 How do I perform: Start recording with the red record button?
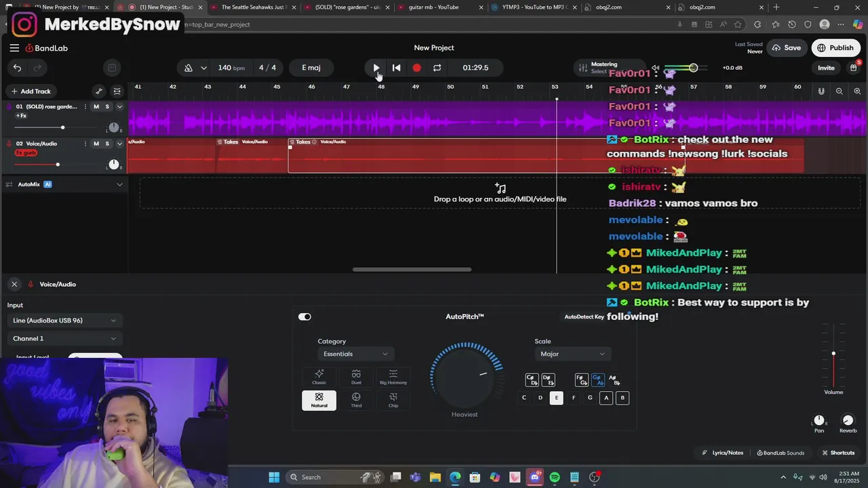tap(416, 68)
